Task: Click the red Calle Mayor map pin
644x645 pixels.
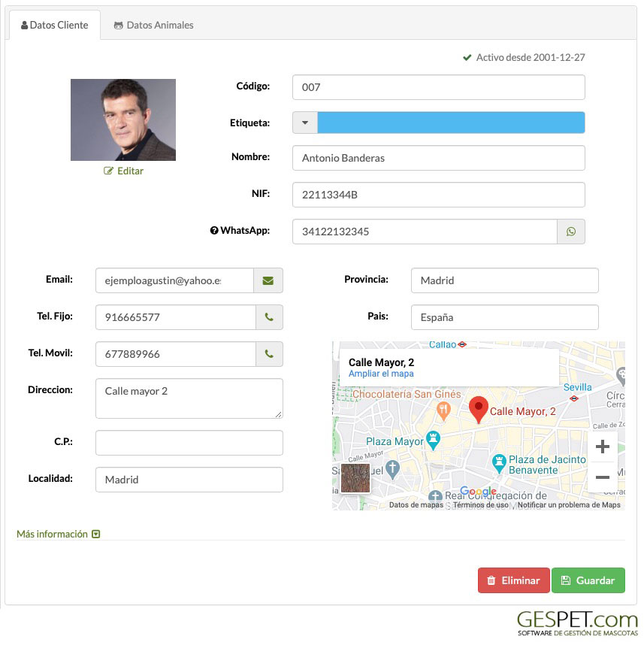Action: pos(478,410)
